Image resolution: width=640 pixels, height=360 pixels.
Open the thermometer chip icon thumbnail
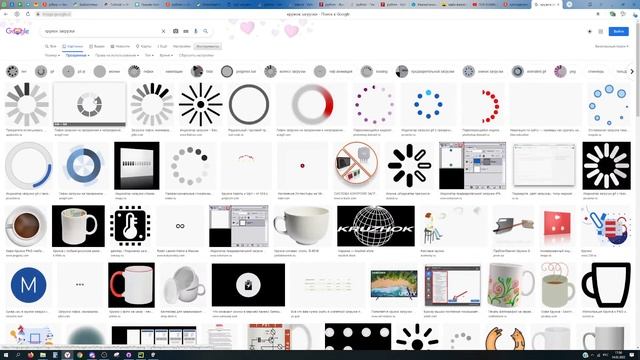click(130, 226)
